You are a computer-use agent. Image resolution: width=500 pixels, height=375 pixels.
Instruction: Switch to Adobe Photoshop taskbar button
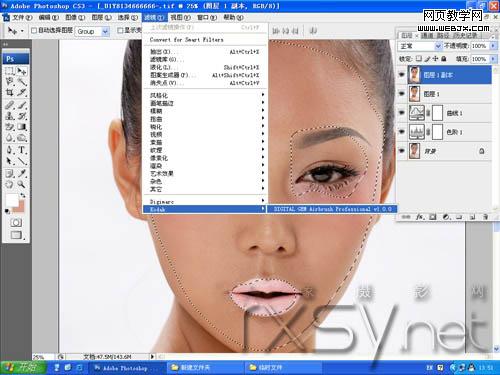tap(127, 368)
